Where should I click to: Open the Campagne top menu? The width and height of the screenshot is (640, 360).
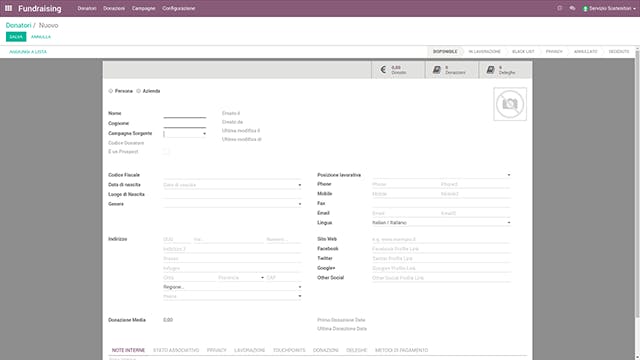coord(143,8)
